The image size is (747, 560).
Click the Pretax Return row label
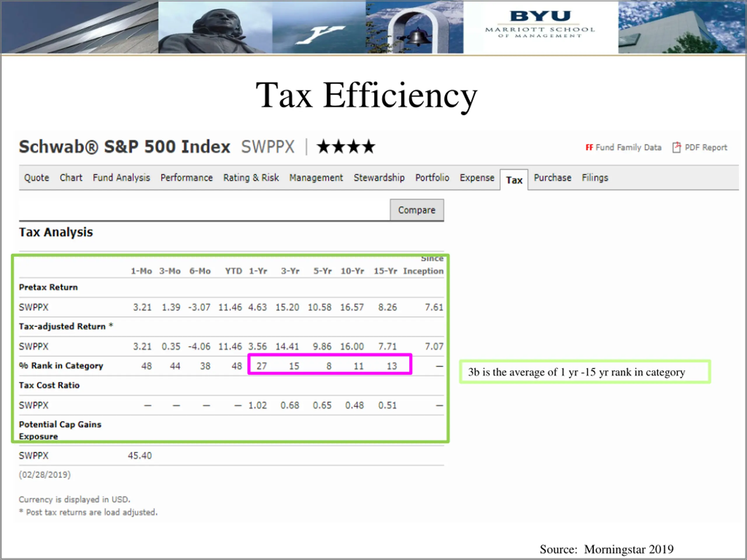click(48, 287)
